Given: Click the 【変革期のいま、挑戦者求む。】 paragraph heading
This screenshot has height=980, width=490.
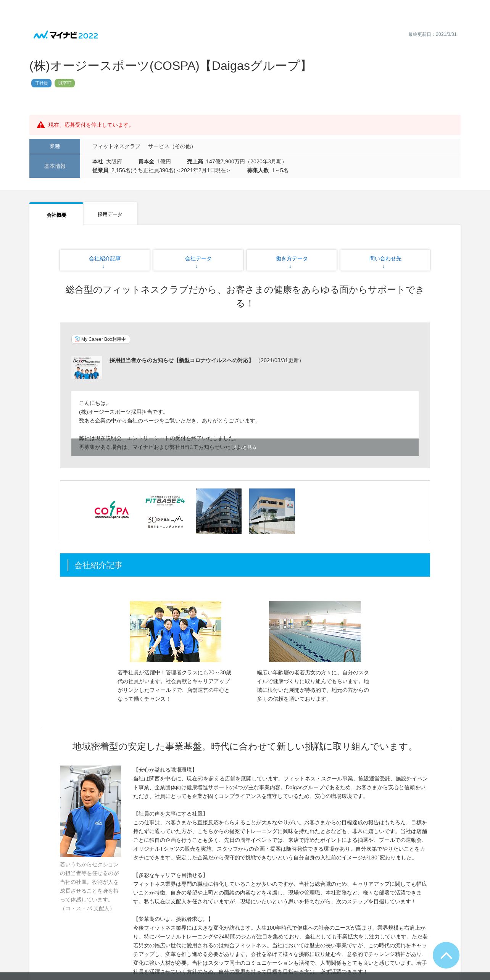Looking at the screenshot, I should pos(173,919).
